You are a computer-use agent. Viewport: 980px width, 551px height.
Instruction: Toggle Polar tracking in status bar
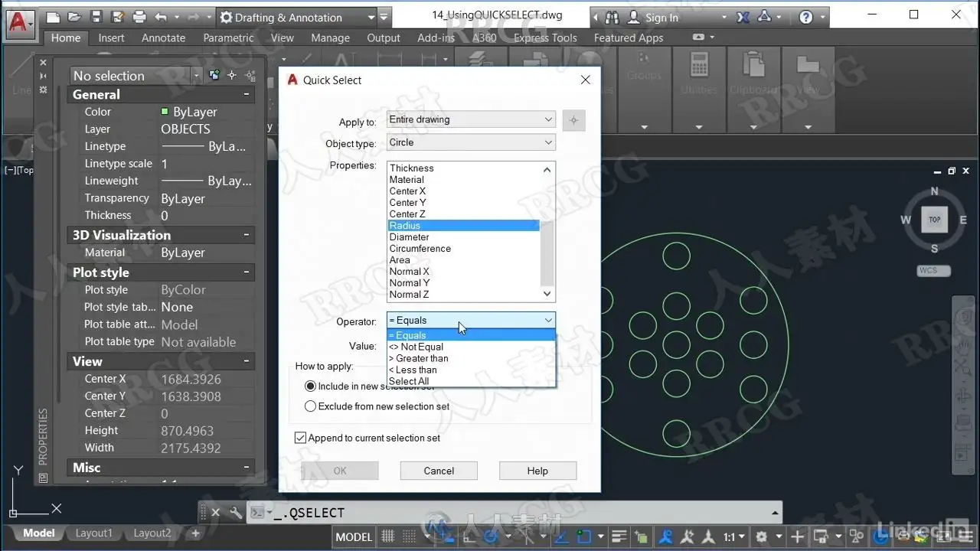coord(491,537)
